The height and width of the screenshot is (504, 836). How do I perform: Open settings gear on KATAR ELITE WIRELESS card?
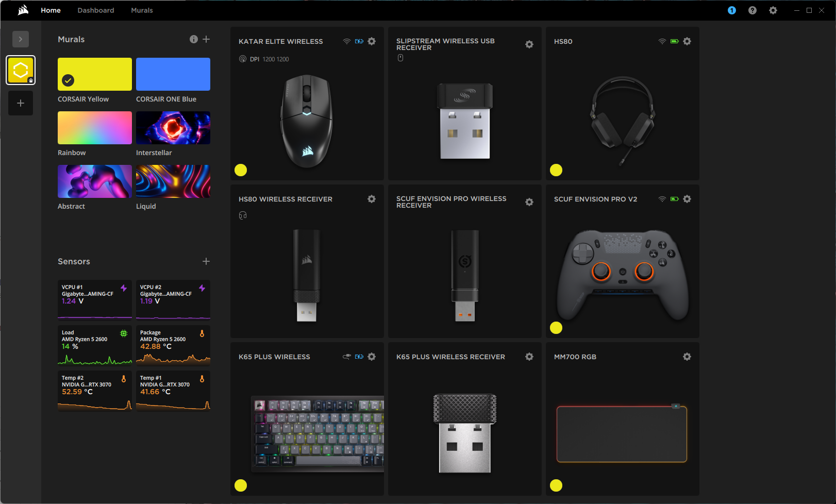[x=372, y=41]
